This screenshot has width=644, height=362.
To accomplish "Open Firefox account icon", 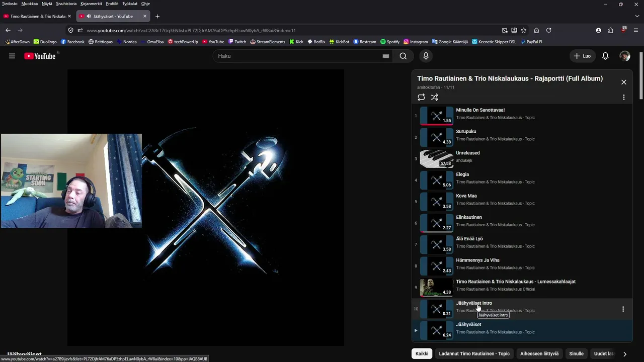I will [598, 30].
